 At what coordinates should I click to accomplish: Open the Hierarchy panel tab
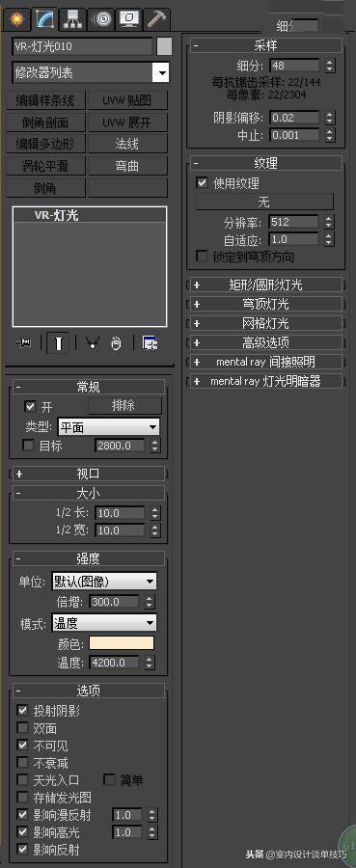click(72, 19)
